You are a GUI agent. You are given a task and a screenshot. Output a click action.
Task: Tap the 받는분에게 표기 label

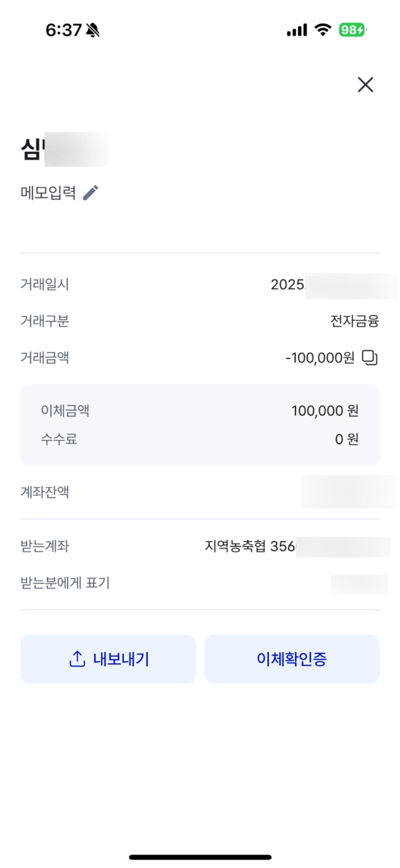pos(65,583)
